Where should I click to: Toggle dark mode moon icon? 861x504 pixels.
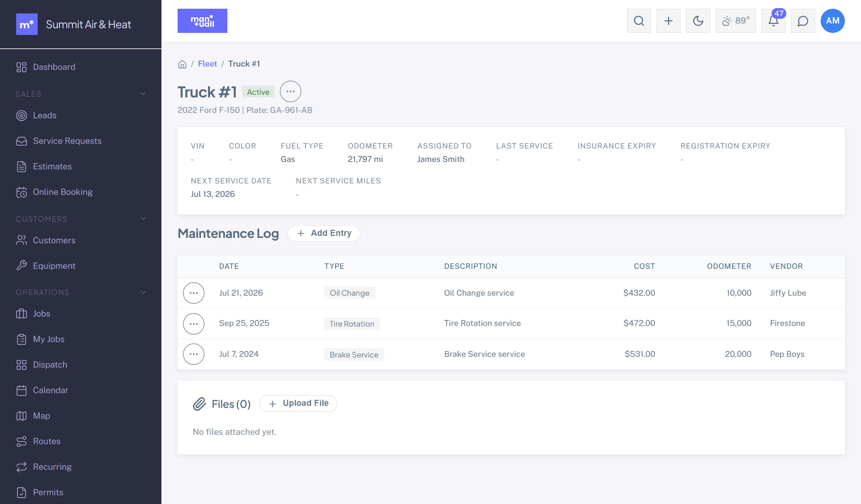tap(698, 21)
